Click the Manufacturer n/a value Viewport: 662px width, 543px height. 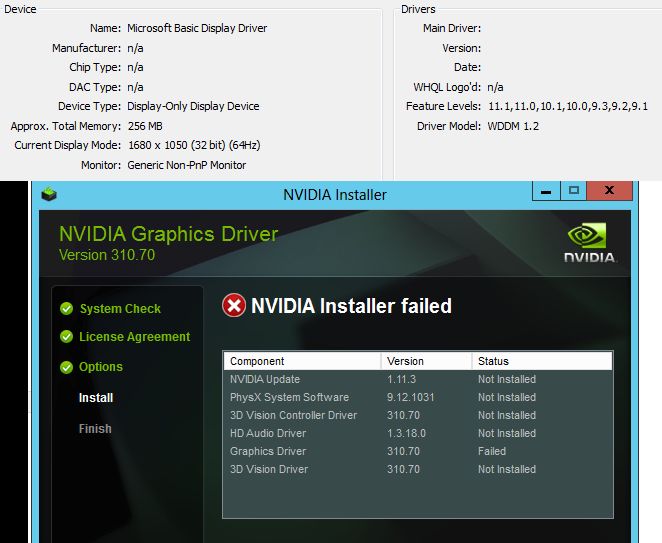135,48
